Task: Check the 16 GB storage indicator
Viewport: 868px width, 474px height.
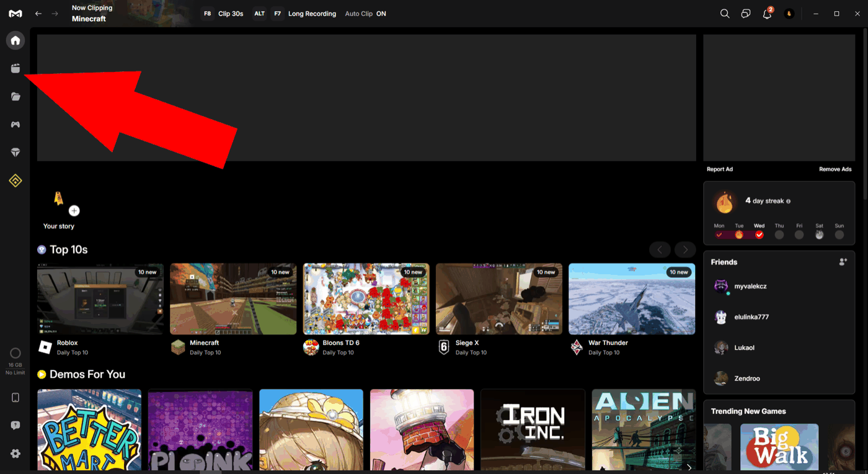Action: click(15, 361)
